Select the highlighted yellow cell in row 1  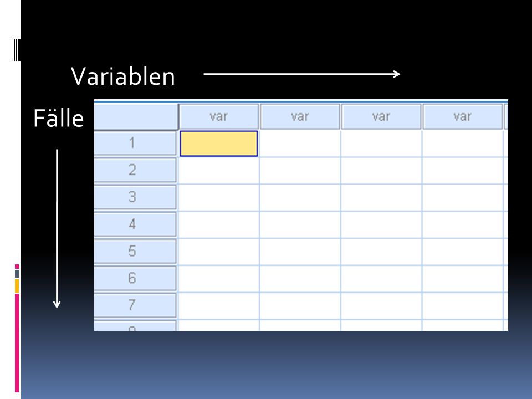click(x=218, y=144)
